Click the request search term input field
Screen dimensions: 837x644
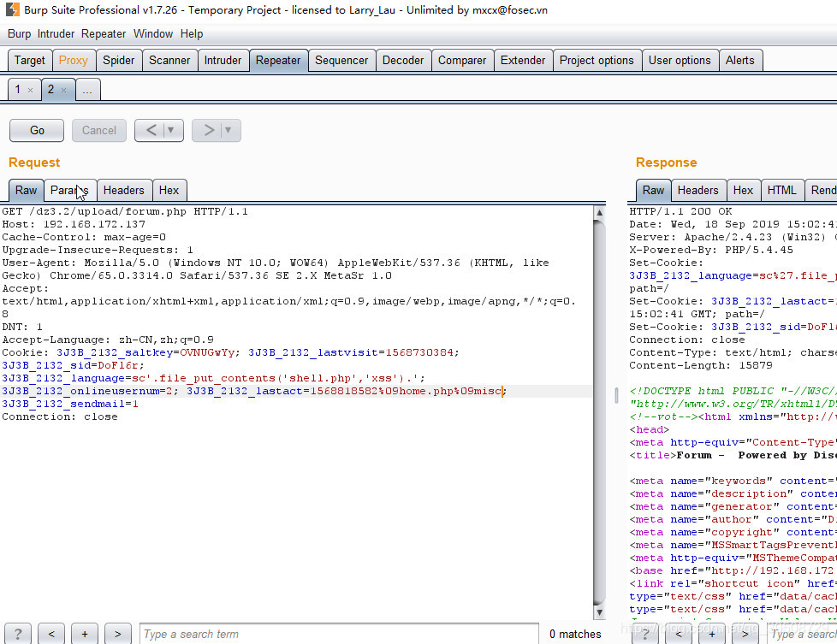pyautogui.click(x=339, y=634)
